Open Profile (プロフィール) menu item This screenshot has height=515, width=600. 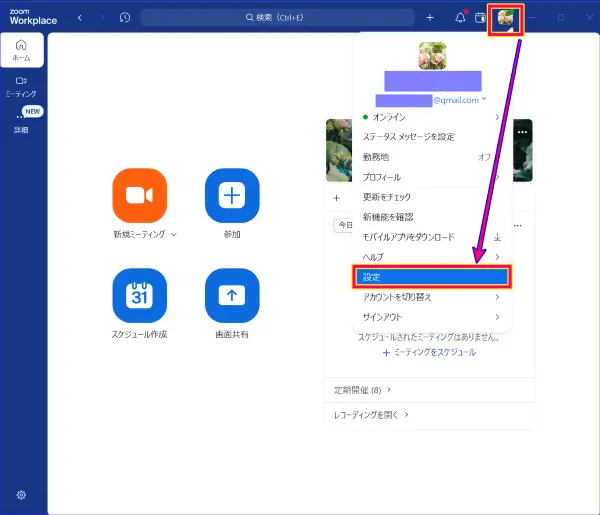[432, 177]
